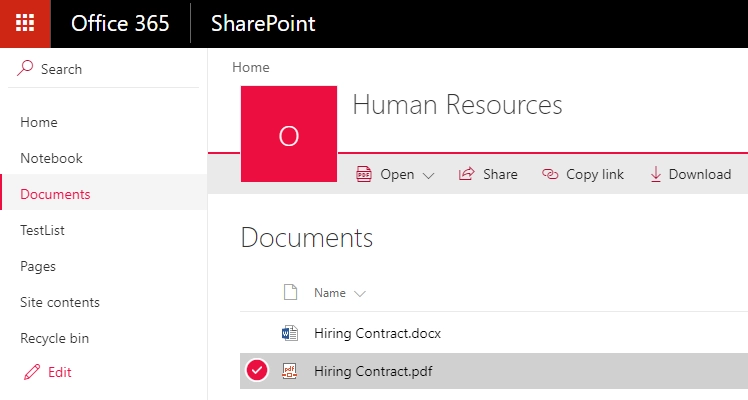Viewport: 748px width, 400px height.
Task: Open Hiring Contract.pdf
Action: coord(373,371)
